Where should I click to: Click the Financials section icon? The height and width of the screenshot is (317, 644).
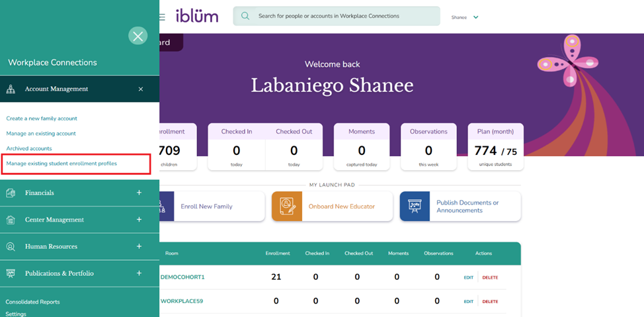pos(11,193)
